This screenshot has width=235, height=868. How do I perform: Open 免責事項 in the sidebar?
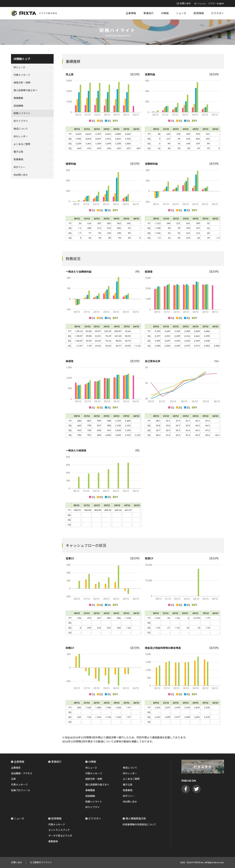tap(32, 159)
